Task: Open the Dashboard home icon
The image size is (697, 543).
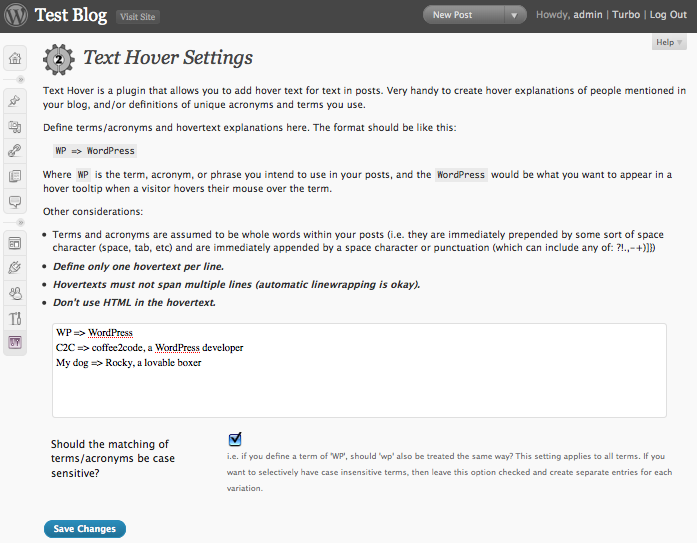Action: (x=15, y=58)
